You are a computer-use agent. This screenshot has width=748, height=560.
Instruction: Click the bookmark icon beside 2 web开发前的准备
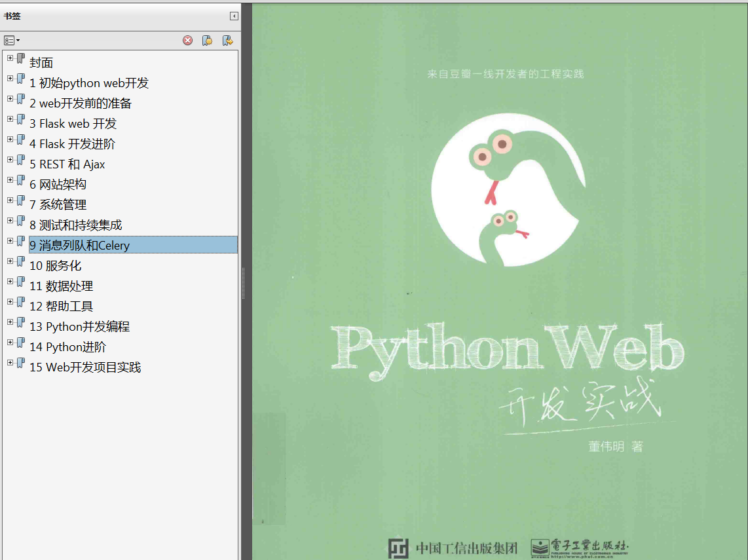[20, 99]
